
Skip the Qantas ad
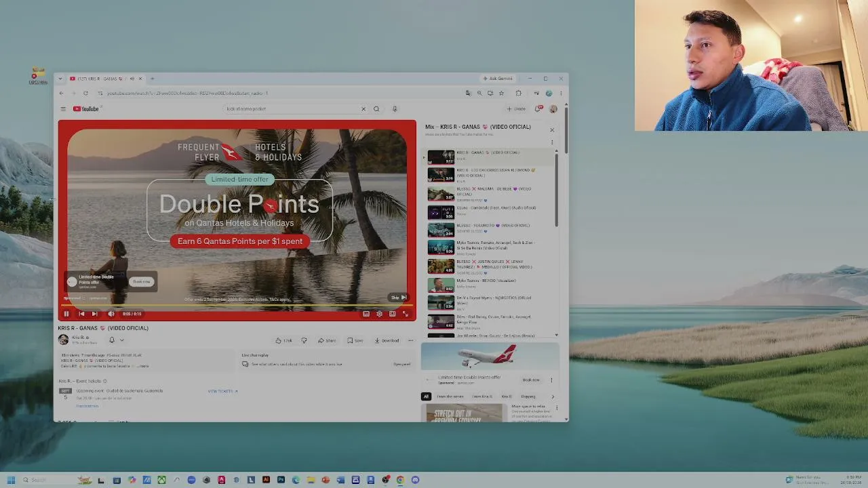(398, 298)
